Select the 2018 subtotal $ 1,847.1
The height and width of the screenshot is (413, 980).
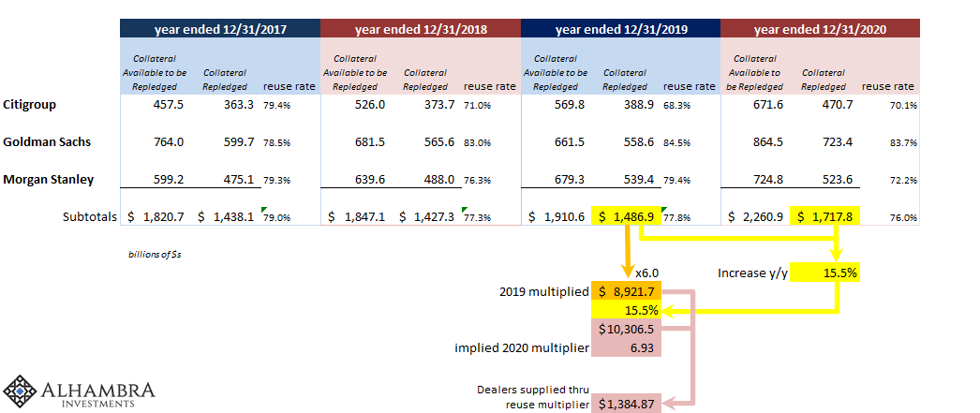tap(356, 217)
